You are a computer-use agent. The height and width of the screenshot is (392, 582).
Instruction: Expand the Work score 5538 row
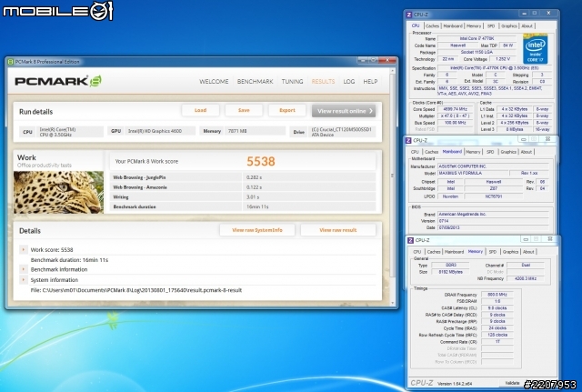click(24, 249)
